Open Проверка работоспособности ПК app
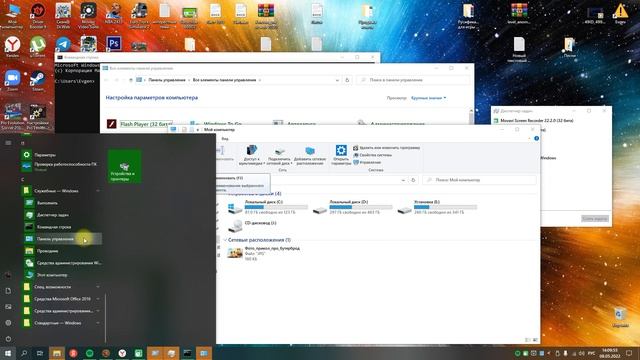 [x=61, y=166]
